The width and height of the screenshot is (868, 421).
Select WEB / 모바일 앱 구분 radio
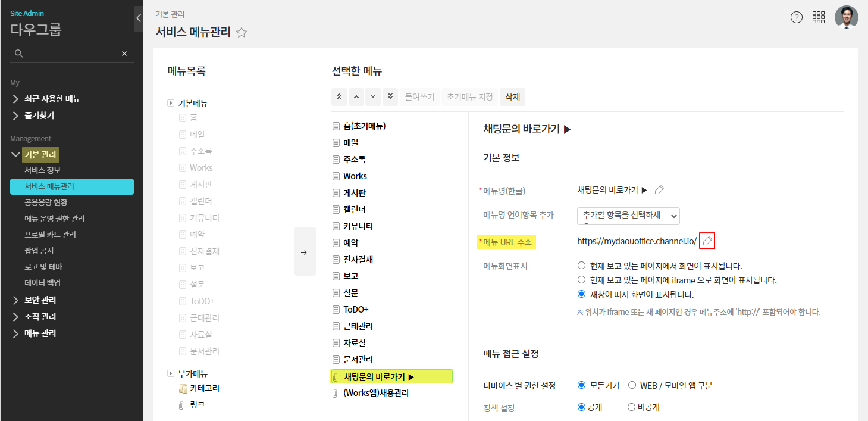(632, 386)
